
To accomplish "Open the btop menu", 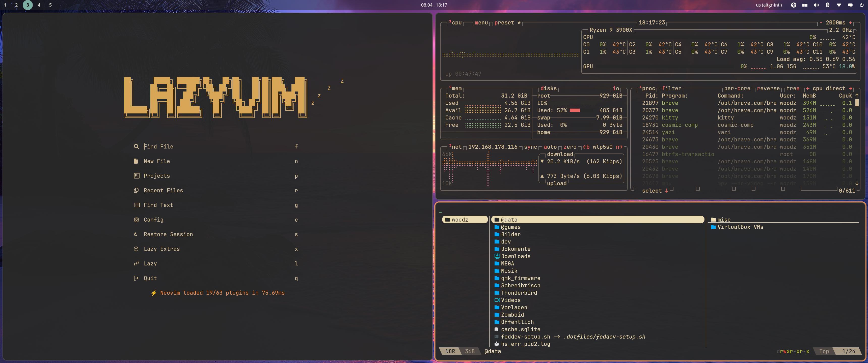I will (x=481, y=22).
